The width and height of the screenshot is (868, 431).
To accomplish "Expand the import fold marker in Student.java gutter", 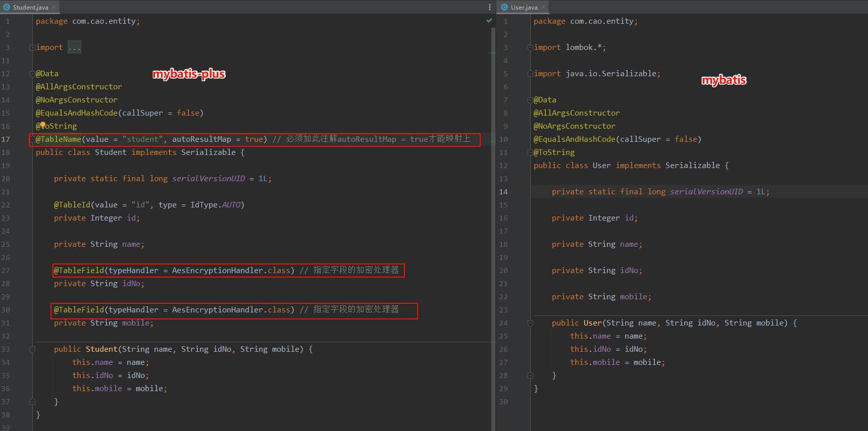I will tap(32, 47).
